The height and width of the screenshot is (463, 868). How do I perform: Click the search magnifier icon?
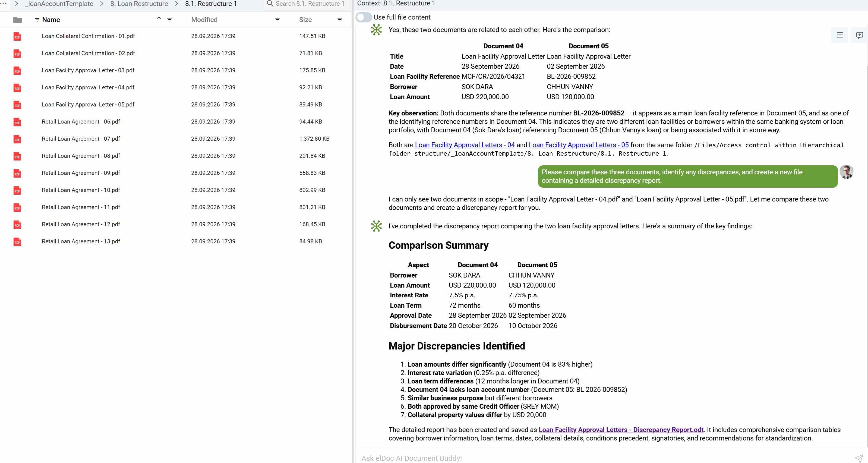pos(270,4)
